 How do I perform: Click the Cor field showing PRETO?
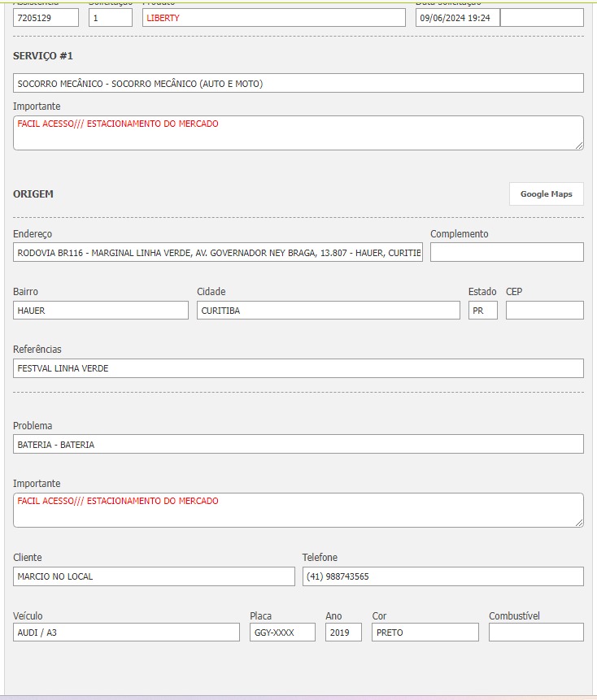coord(425,633)
